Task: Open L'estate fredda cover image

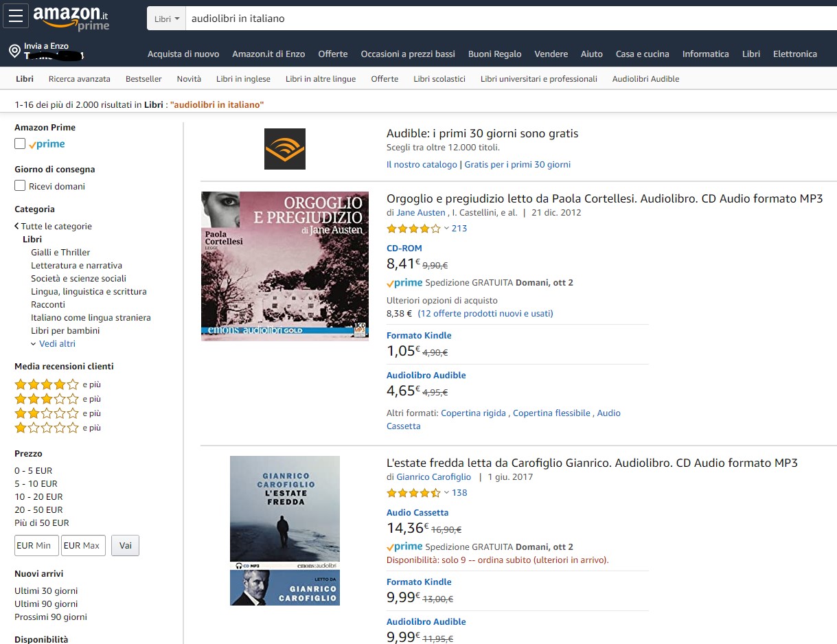Action: pyautogui.click(x=284, y=530)
